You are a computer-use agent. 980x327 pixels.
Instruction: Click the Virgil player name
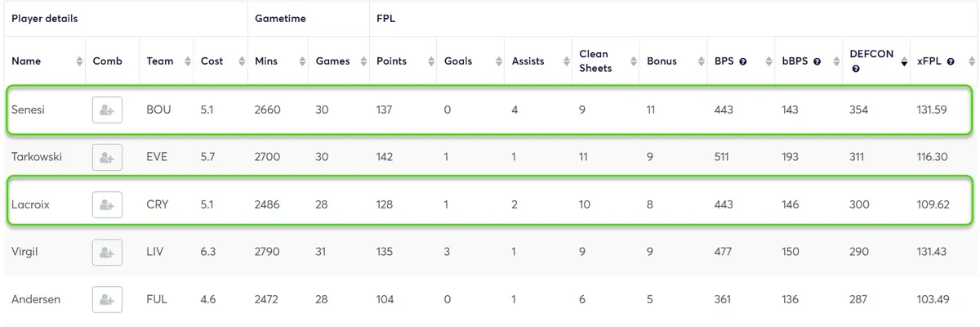[x=24, y=253]
